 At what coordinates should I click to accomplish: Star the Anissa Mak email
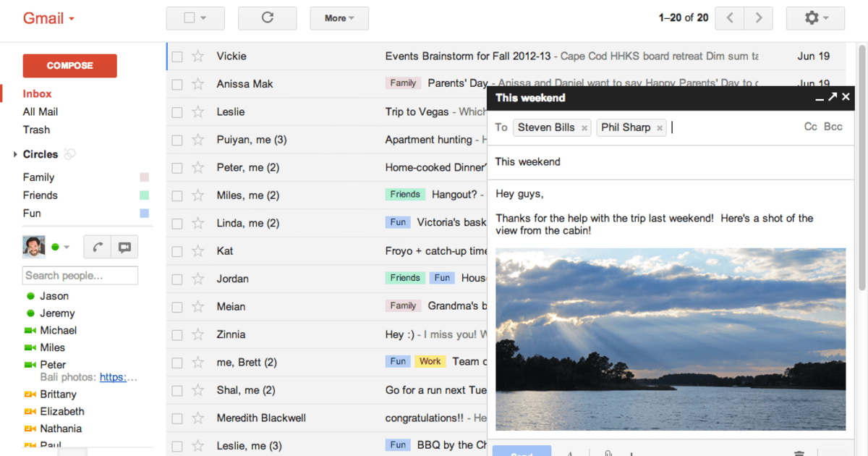pos(197,84)
